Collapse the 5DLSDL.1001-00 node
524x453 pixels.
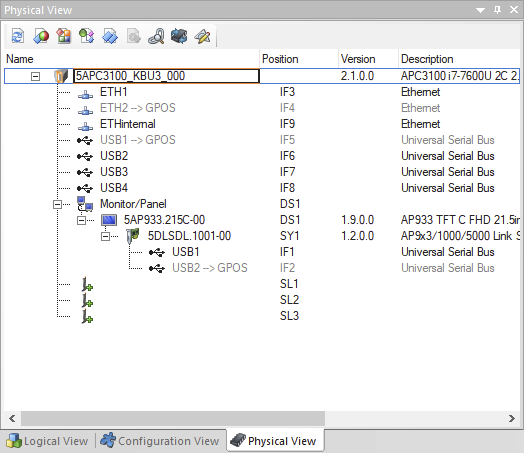pos(105,236)
